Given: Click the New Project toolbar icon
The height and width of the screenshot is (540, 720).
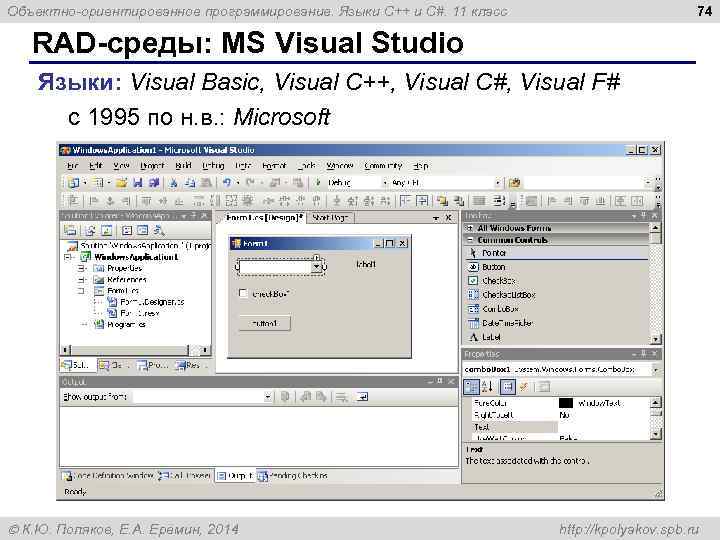Looking at the screenshot, I should coord(73,183).
